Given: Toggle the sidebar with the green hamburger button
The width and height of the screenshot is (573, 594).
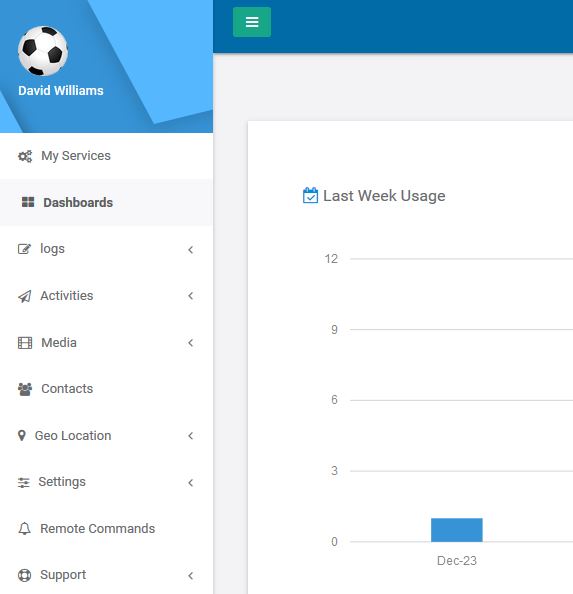Looking at the screenshot, I should [252, 22].
